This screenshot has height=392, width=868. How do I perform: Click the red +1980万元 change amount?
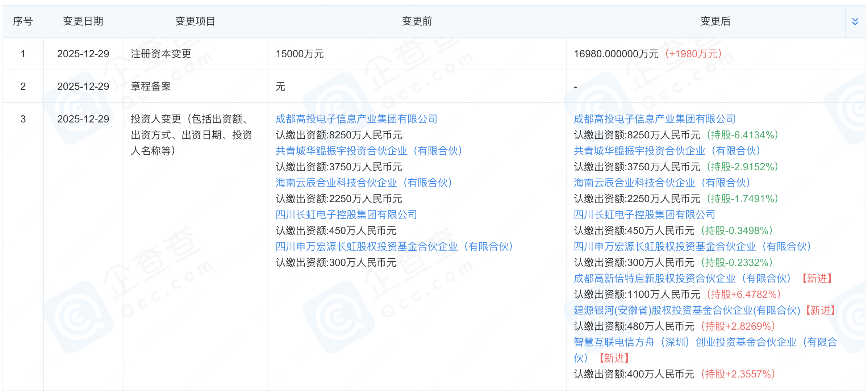pos(693,54)
